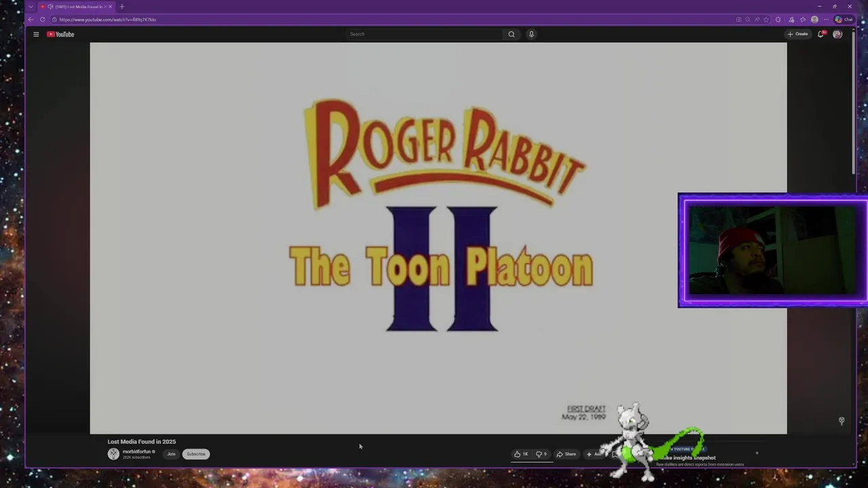Open media control music icon in toolbar
This screenshot has height=488, width=868.
tap(791, 20)
